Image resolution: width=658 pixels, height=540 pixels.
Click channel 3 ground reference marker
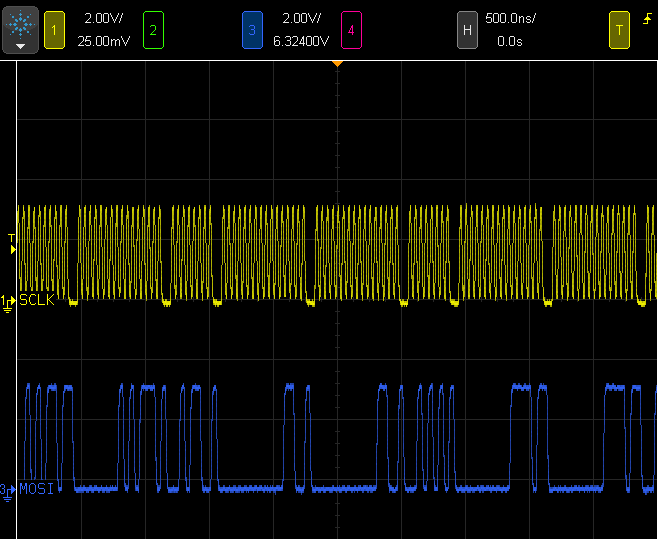coord(6,490)
